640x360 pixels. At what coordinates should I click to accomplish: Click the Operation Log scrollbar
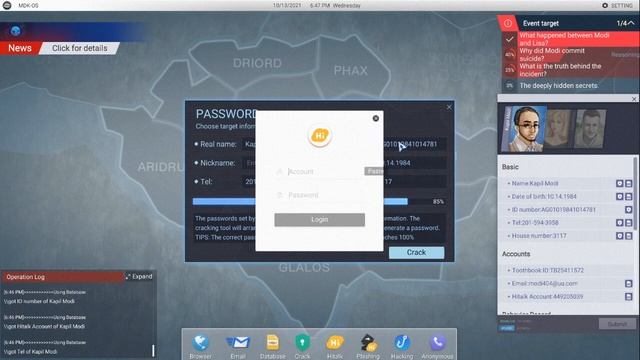[x=153, y=350]
